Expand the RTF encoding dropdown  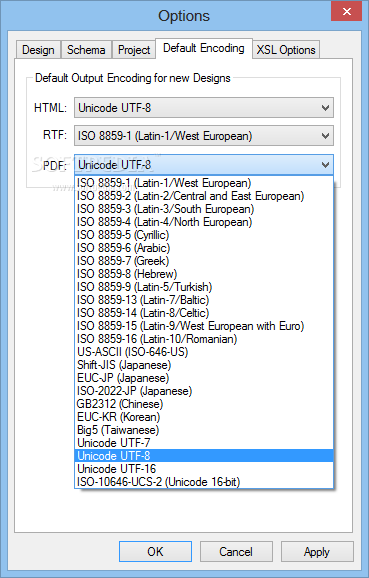point(204,136)
